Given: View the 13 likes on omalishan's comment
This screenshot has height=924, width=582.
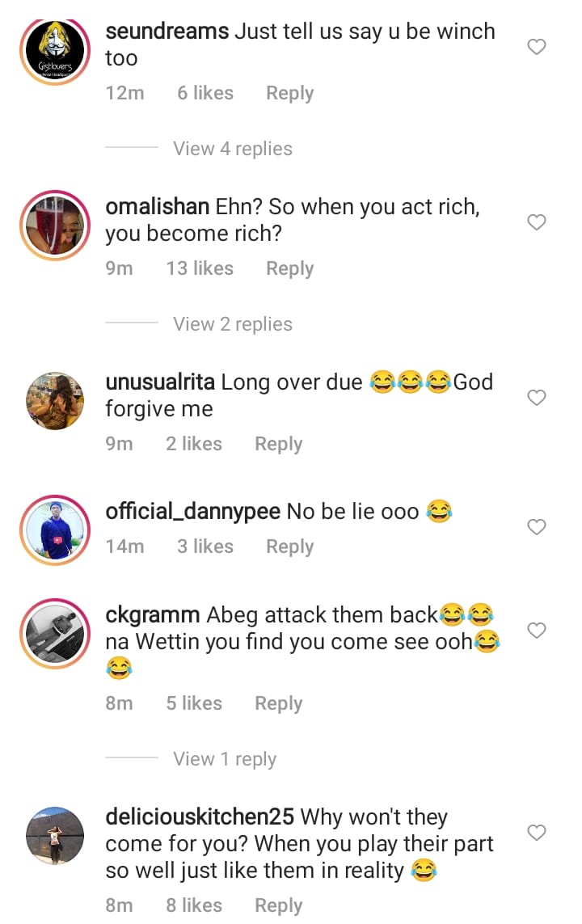Looking at the screenshot, I should (x=200, y=269).
